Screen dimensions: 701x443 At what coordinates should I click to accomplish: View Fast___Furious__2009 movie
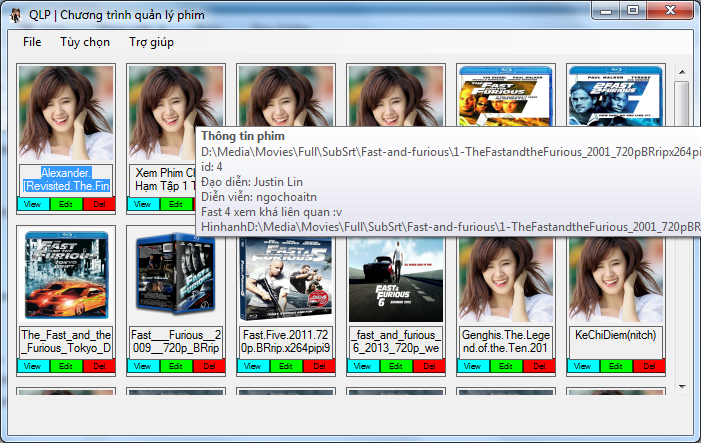pyautogui.click(x=143, y=366)
